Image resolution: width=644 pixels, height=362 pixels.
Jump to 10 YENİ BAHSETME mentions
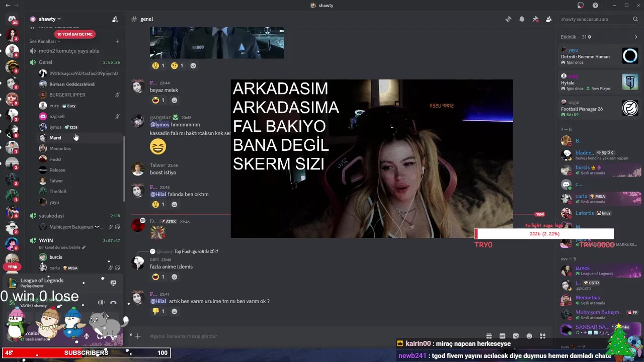tap(75, 34)
